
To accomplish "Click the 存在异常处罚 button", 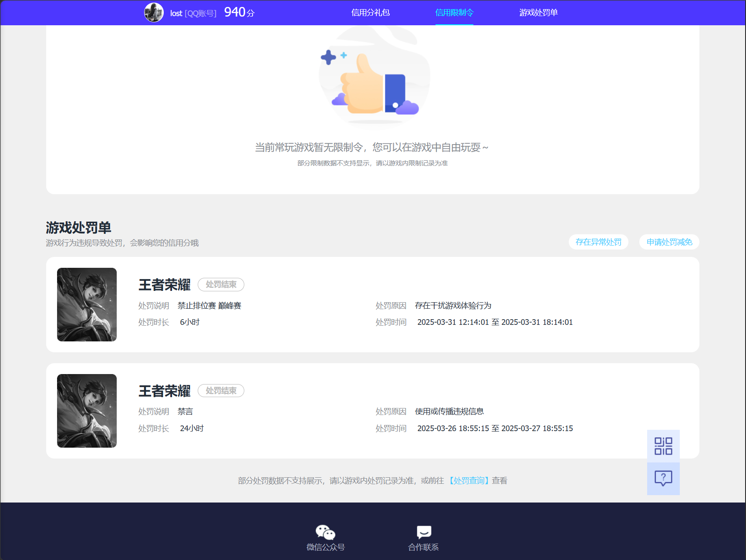I will (x=598, y=242).
